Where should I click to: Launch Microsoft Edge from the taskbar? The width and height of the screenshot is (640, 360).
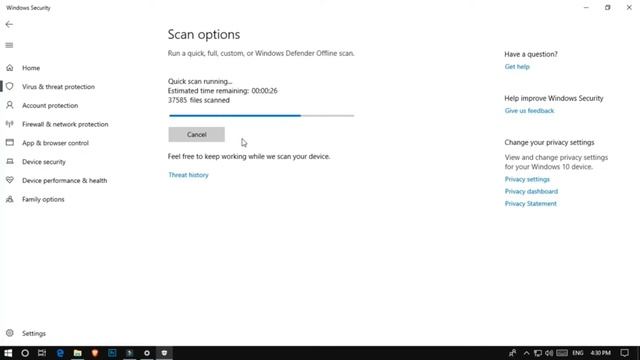tap(60, 353)
